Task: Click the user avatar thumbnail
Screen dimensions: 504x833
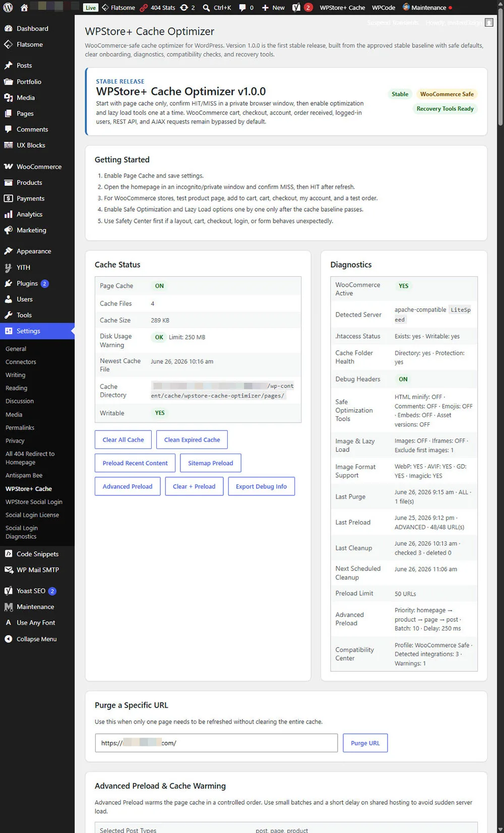Action: click(489, 23)
